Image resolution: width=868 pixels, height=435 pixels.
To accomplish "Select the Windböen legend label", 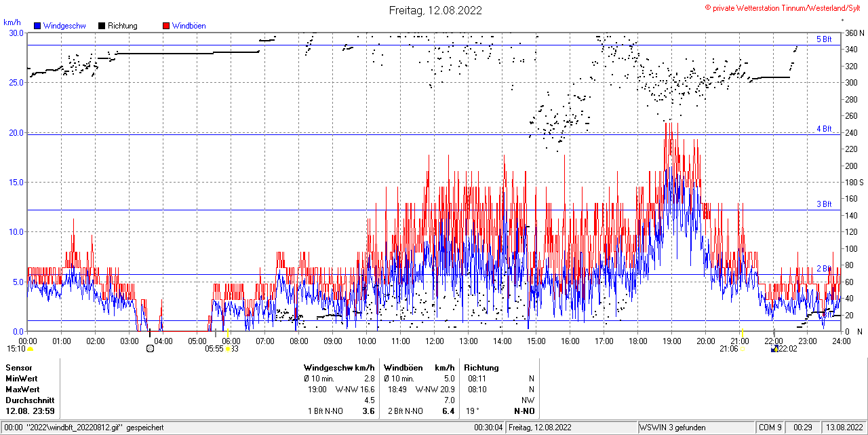I will click(x=189, y=26).
